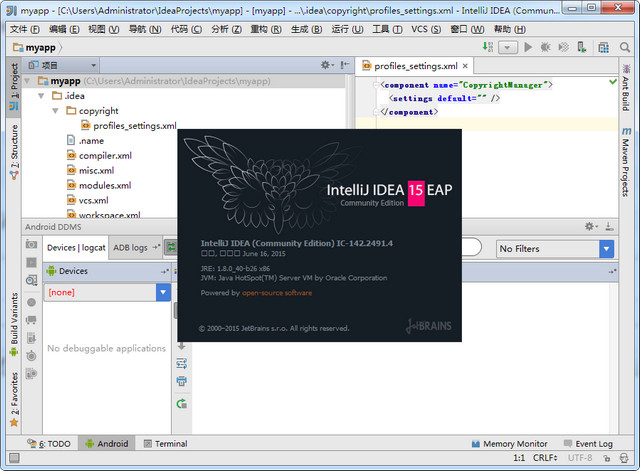The image size is (640, 471).
Task: Select the profiles_settings.xml editor tab
Action: [x=416, y=66]
